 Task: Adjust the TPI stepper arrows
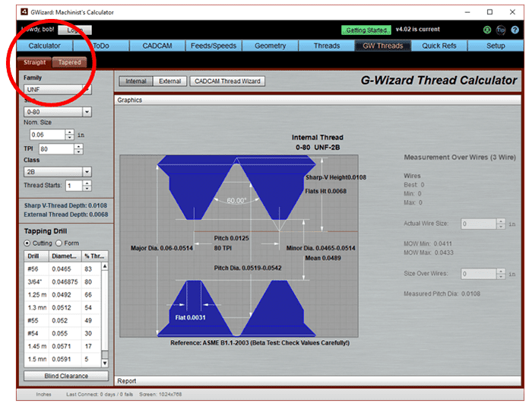pyautogui.click(x=79, y=149)
